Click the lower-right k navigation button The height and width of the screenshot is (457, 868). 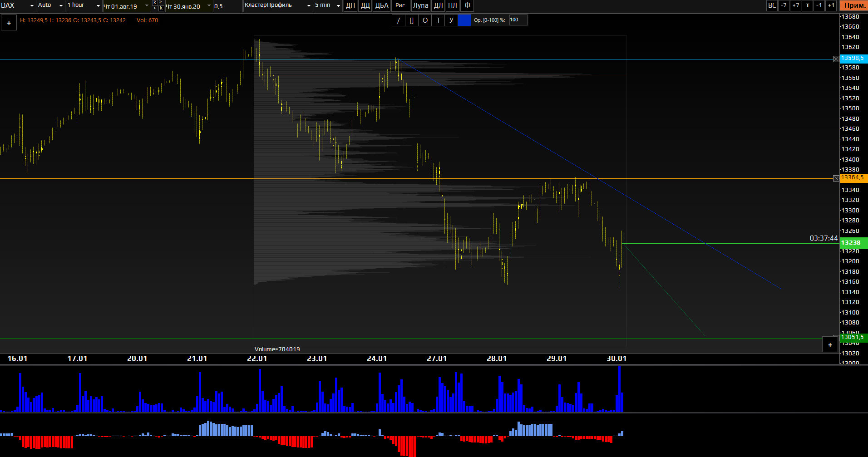tap(161, 8)
